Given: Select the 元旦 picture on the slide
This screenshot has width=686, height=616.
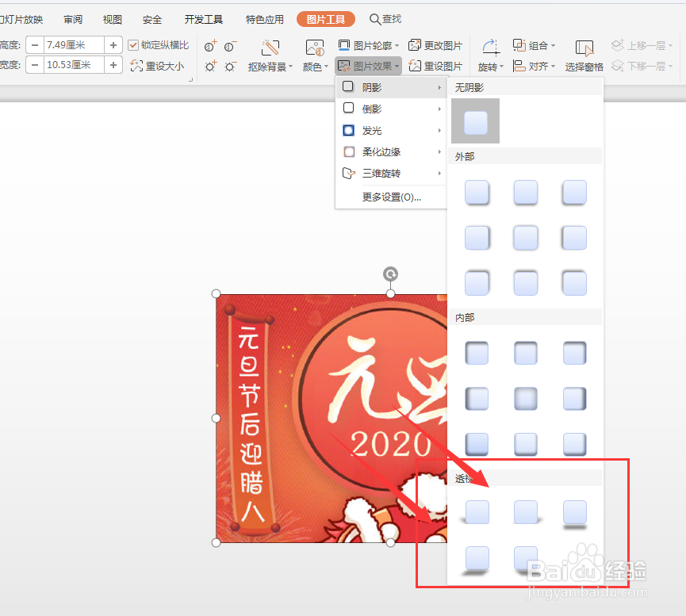Looking at the screenshot, I should [332, 419].
